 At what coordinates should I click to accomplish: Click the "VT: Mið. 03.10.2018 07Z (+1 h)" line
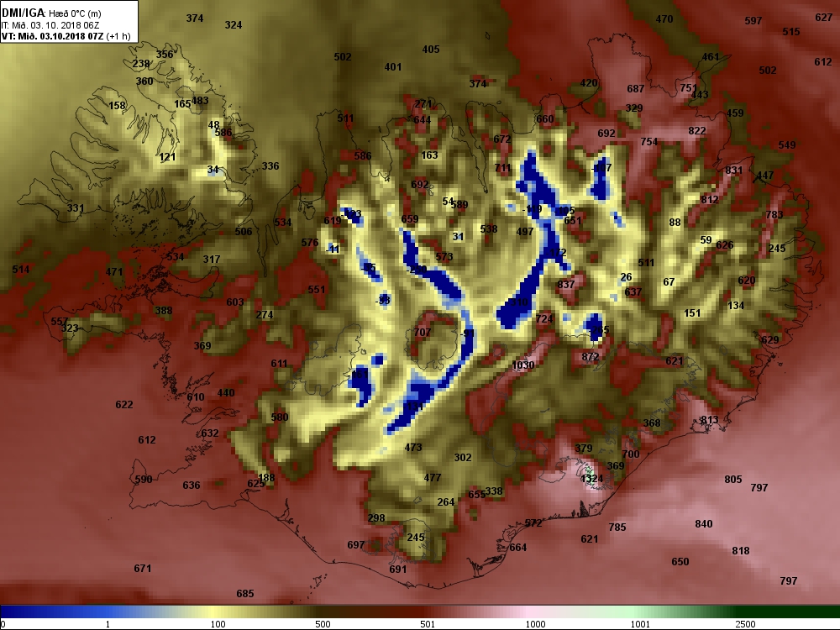click(66, 36)
